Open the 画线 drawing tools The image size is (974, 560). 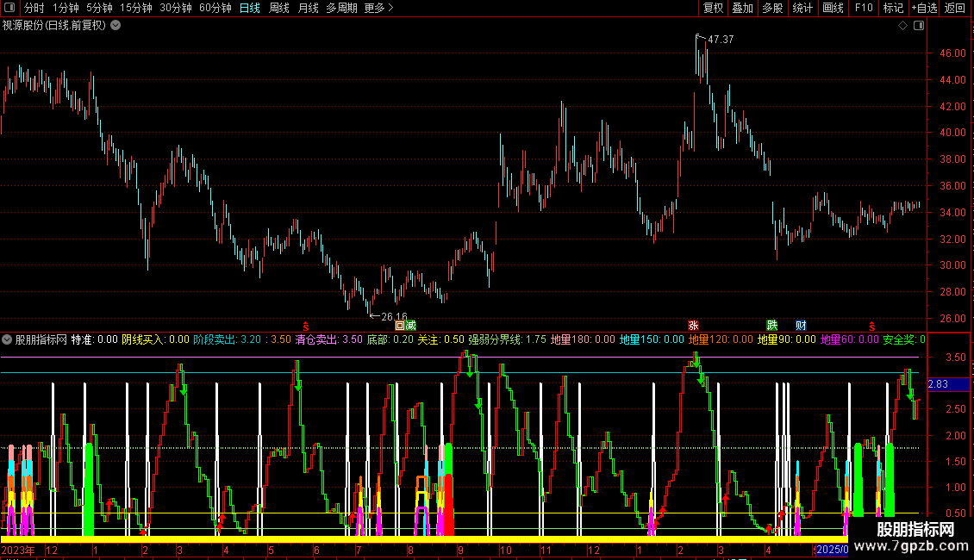(833, 8)
